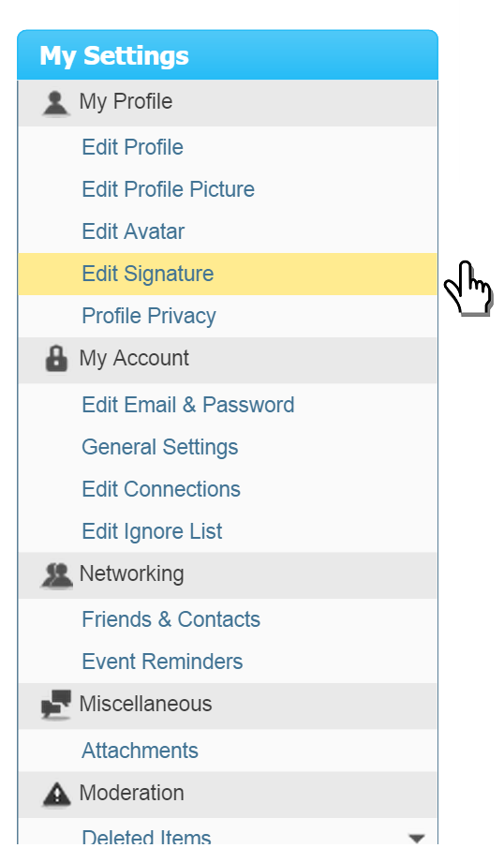The image size is (504, 863).
Task: Open the Edit Profile link
Action: pos(133,147)
